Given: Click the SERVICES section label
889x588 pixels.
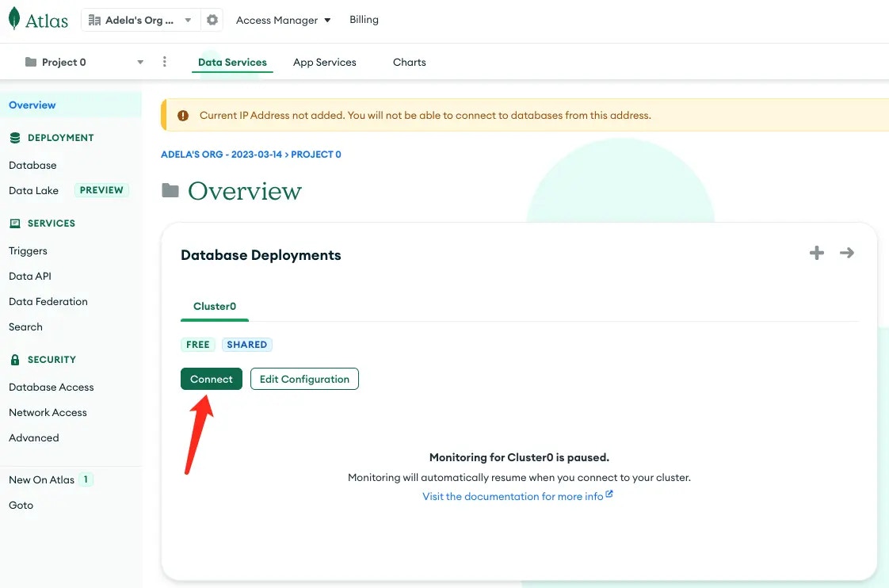Looking at the screenshot, I should [x=52, y=223].
